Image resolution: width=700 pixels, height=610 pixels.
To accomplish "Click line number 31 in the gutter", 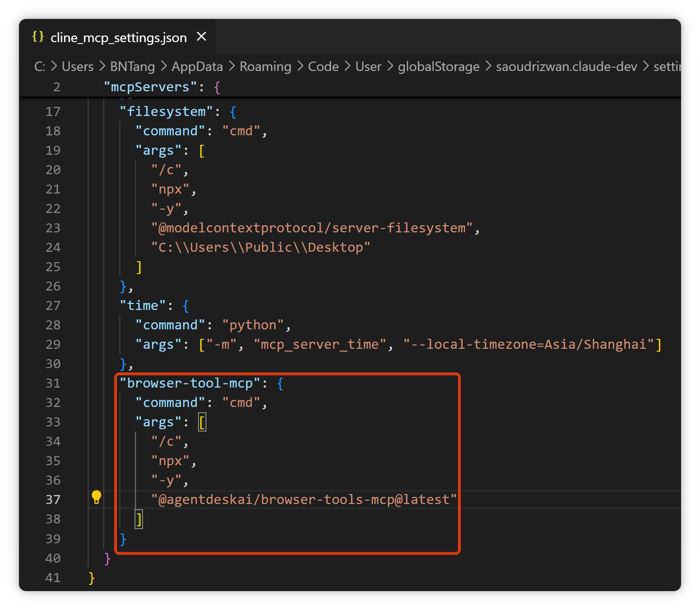I will point(53,383).
